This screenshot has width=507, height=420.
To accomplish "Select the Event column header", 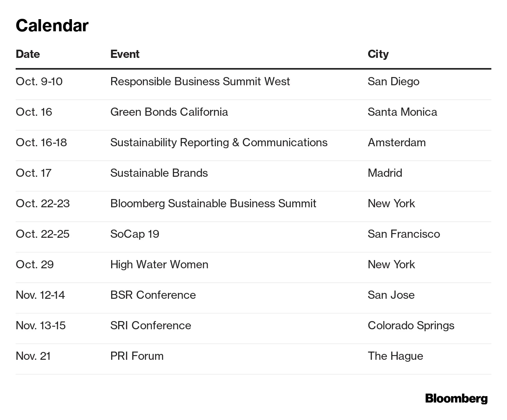I will click(x=125, y=54).
